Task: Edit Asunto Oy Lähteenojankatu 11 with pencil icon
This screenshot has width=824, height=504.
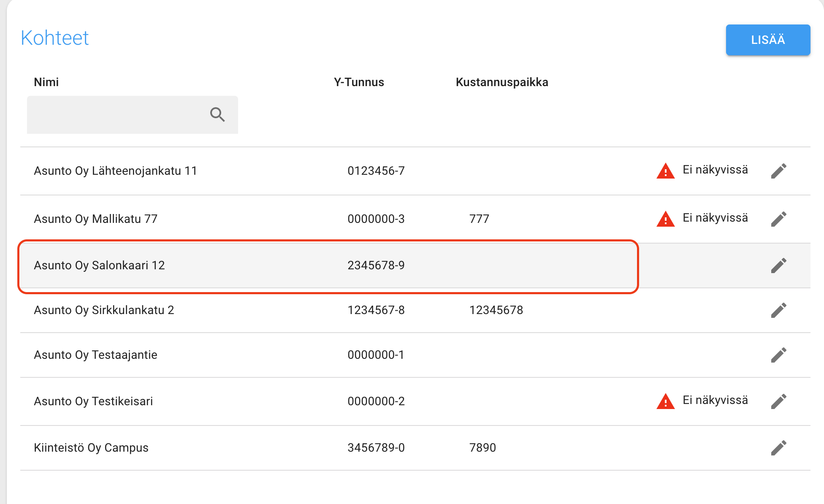Action: tap(778, 171)
